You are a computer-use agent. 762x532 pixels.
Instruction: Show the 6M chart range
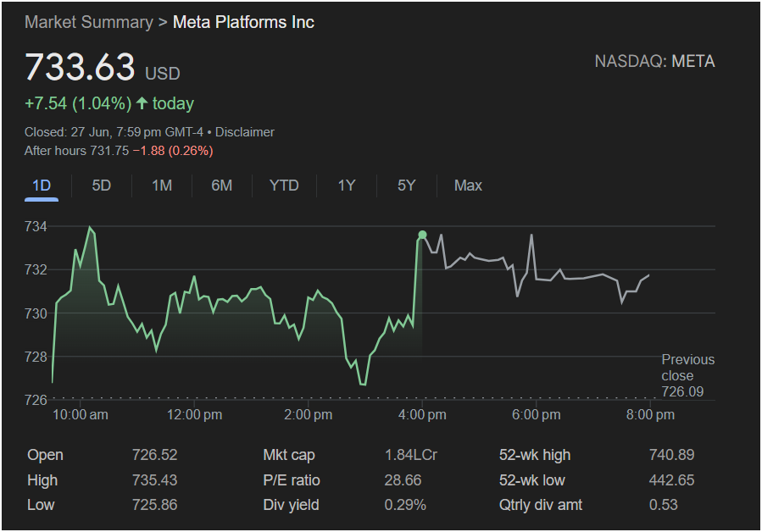[221, 186]
